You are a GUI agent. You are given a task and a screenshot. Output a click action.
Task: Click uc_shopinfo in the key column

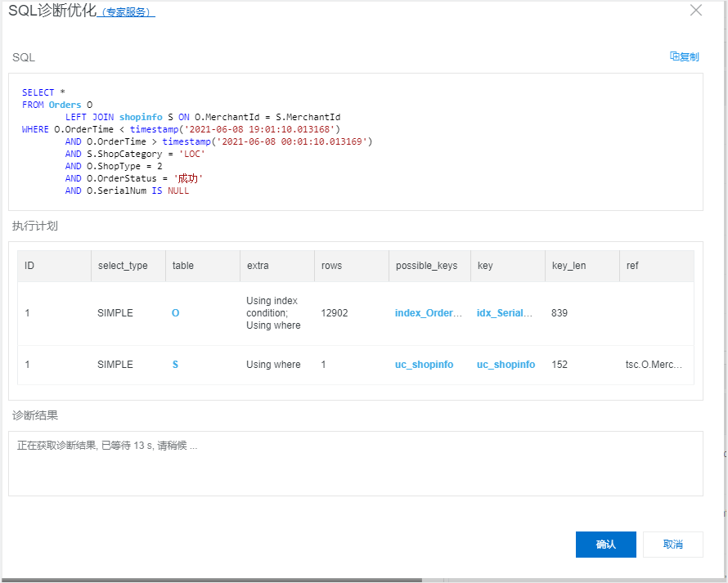click(506, 364)
